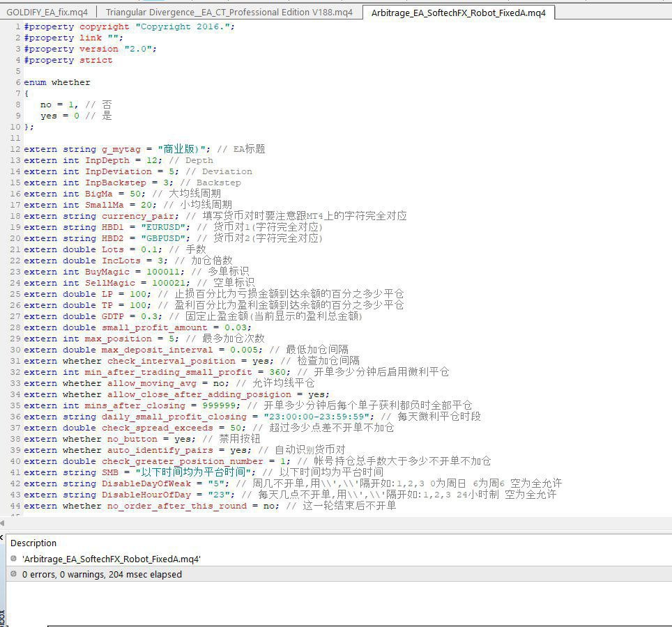Click the vertical Toolbox label at bottom left
Image resolution: width=672 pixels, height=627 pixels.
[2, 617]
